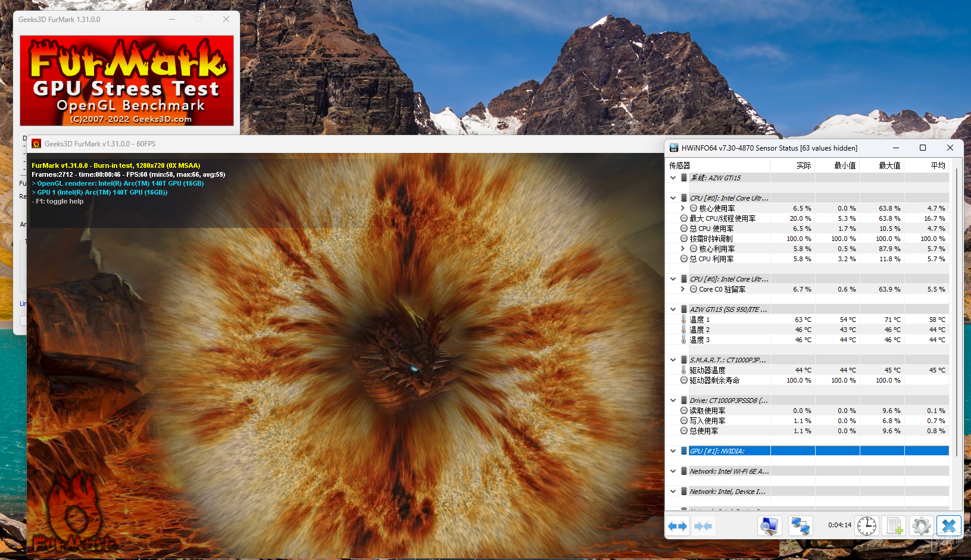
Task: Select the 最大 CPU/线程使用率 row label
Action: pyautogui.click(x=723, y=218)
